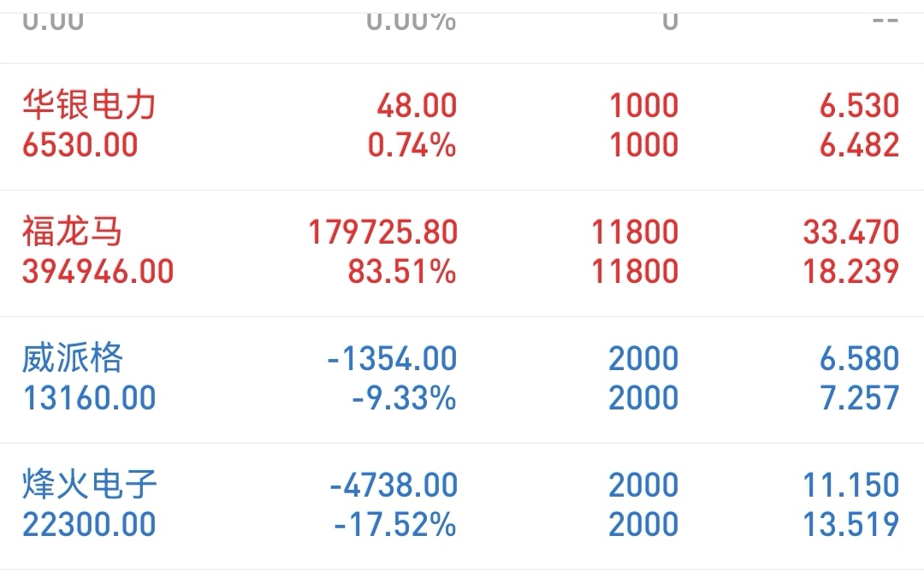Screen dimensions: 924x583
Task: Click the 18.239 cost price of 福龙马
Action: (x=850, y=272)
